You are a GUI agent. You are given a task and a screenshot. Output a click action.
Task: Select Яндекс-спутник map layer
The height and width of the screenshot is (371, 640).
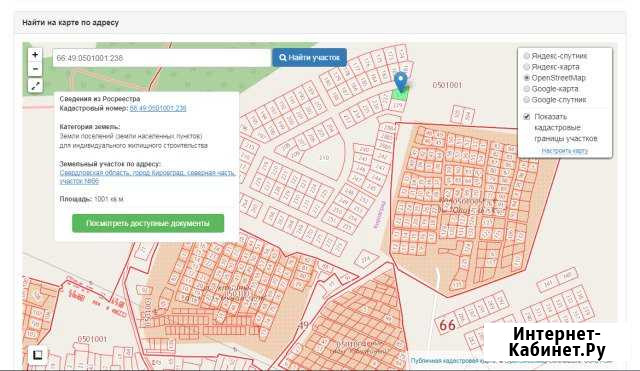(527, 56)
